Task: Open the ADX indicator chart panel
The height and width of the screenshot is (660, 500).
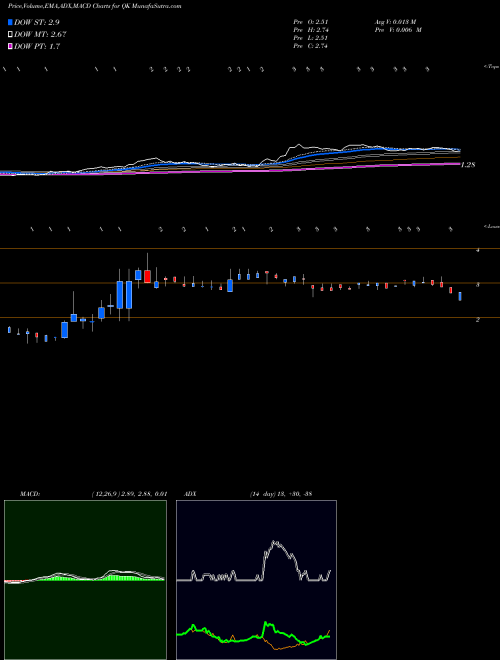Action: [256, 580]
